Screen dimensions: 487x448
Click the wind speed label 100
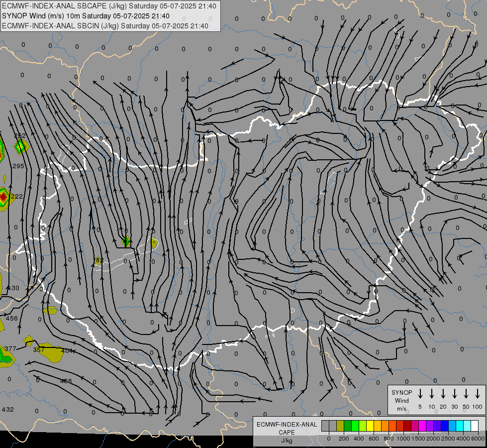pyautogui.click(x=478, y=407)
